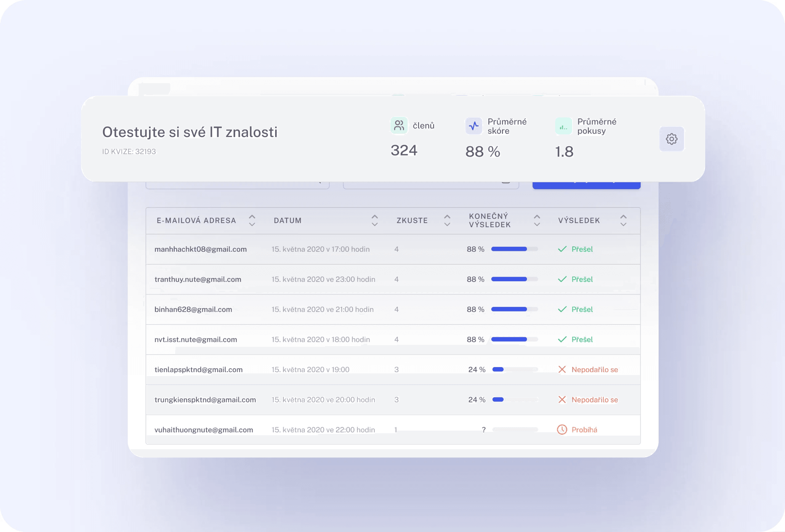The width and height of the screenshot is (785, 532).
Task: Click the členů members icon
Action: (399, 126)
